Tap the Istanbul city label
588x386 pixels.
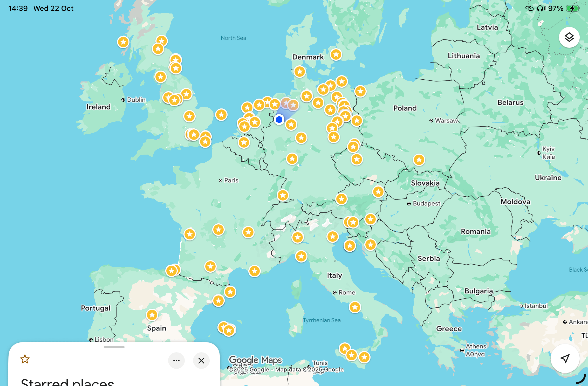(x=536, y=306)
